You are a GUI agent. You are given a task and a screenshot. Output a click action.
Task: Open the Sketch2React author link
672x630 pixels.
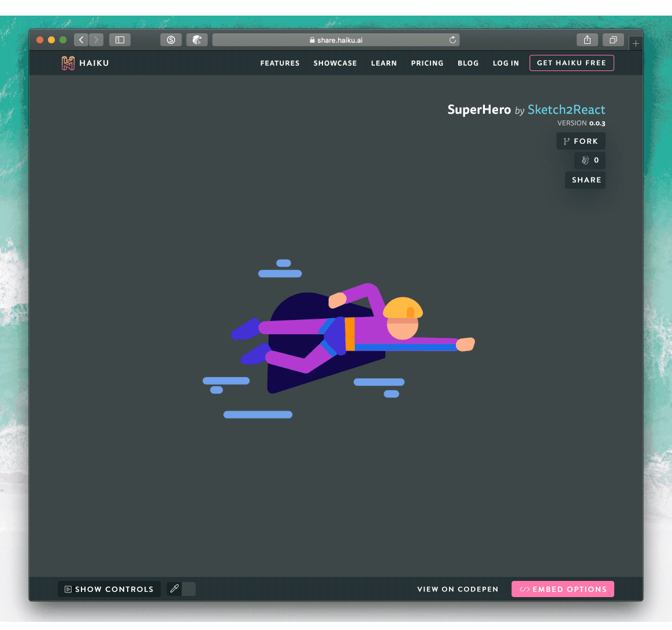coord(566,110)
